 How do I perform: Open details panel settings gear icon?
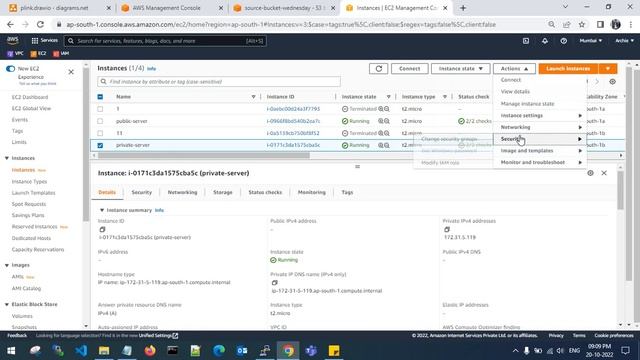pyautogui.click(x=590, y=173)
